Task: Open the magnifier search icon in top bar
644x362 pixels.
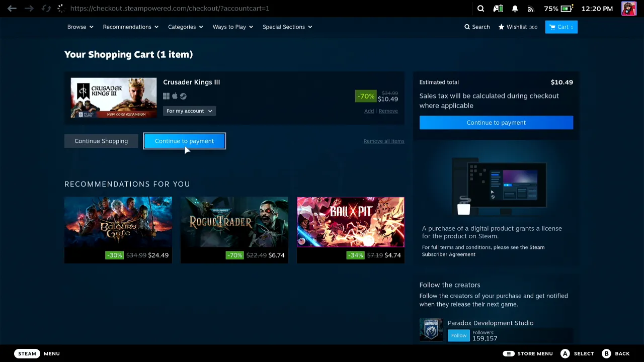Action: pyautogui.click(x=480, y=9)
